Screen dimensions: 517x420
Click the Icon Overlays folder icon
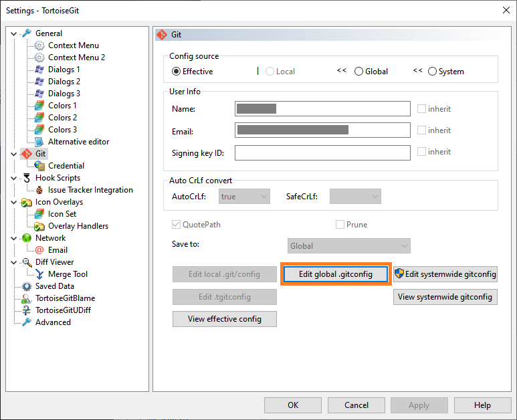[x=27, y=202]
